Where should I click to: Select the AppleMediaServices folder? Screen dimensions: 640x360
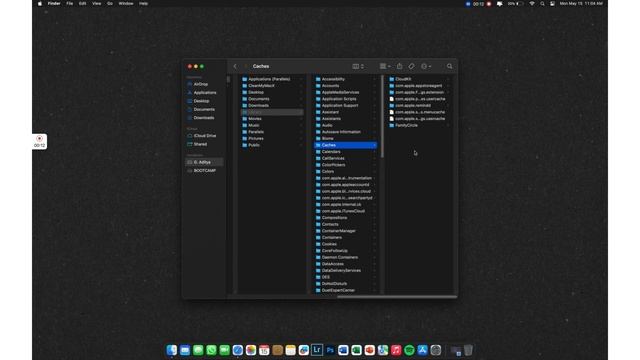coord(345,92)
